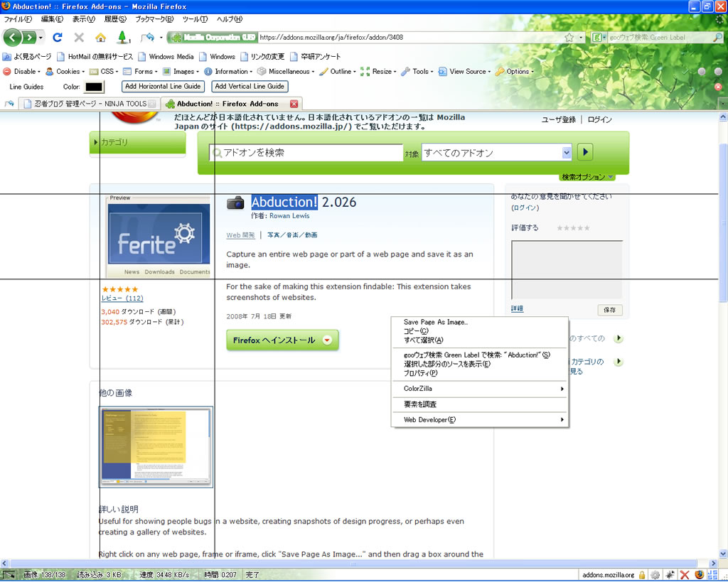Rate the add-on using the gray stars
Viewport: 728px width, 582px height.
pyautogui.click(x=574, y=228)
